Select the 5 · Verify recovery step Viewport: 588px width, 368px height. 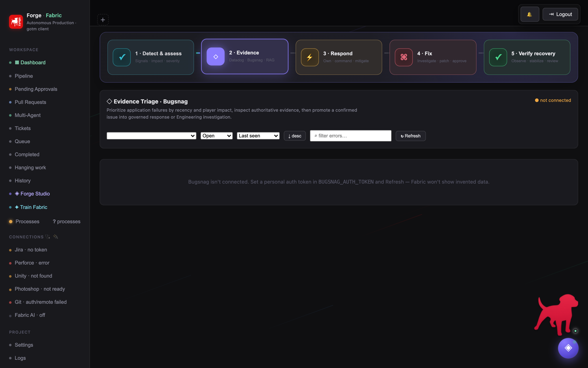[527, 57]
